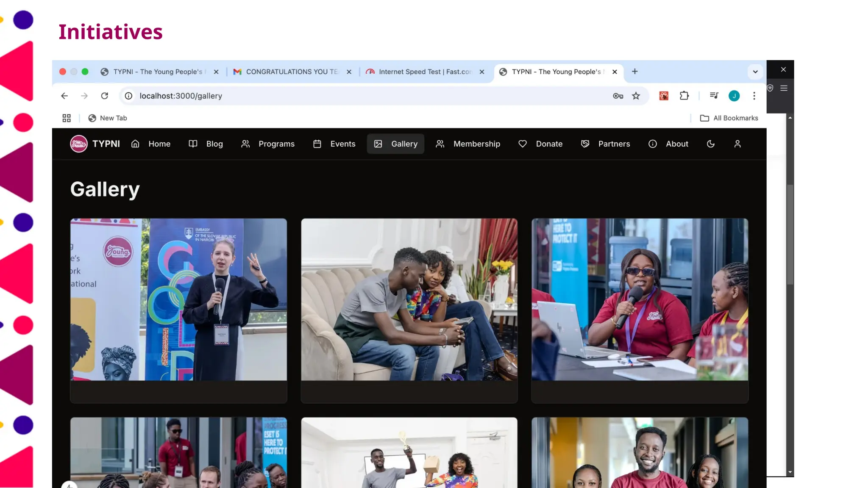Click the browser reload icon
The width and height of the screenshot is (868, 488).
[105, 96]
